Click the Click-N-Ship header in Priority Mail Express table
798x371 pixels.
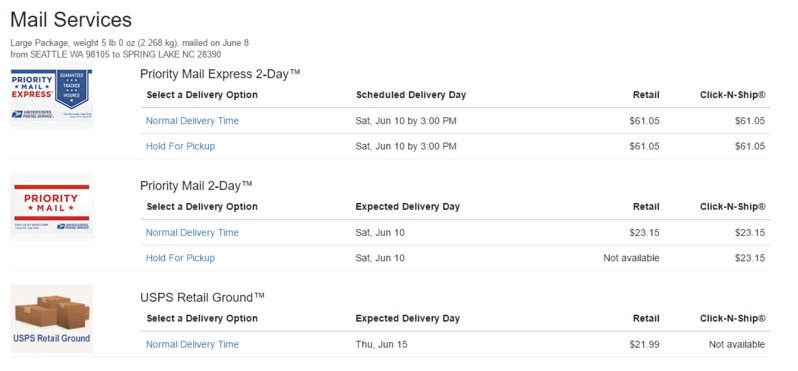click(x=732, y=95)
